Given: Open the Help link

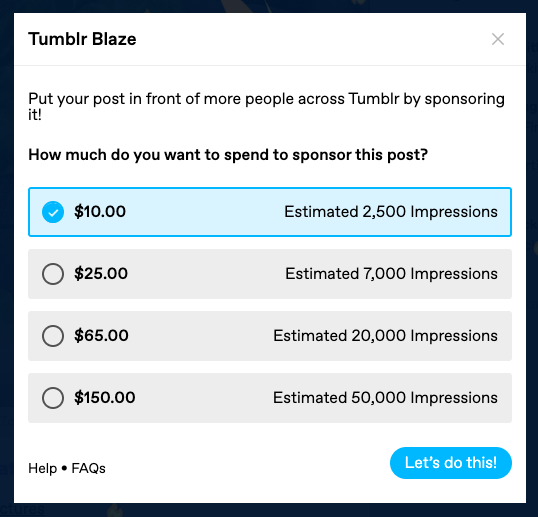Looking at the screenshot, I should point(43,468).
